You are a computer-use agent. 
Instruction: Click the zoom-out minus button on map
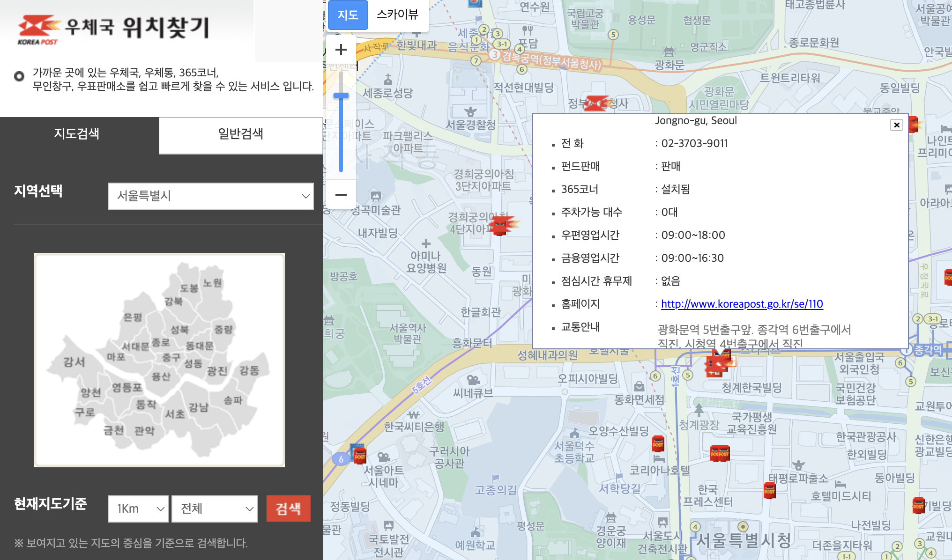click(341, 194)
